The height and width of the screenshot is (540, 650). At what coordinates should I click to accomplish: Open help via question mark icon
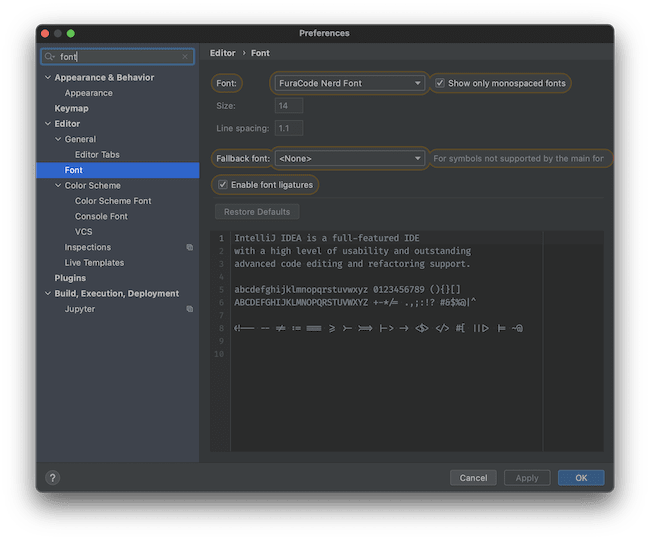(x=53, y=478)
